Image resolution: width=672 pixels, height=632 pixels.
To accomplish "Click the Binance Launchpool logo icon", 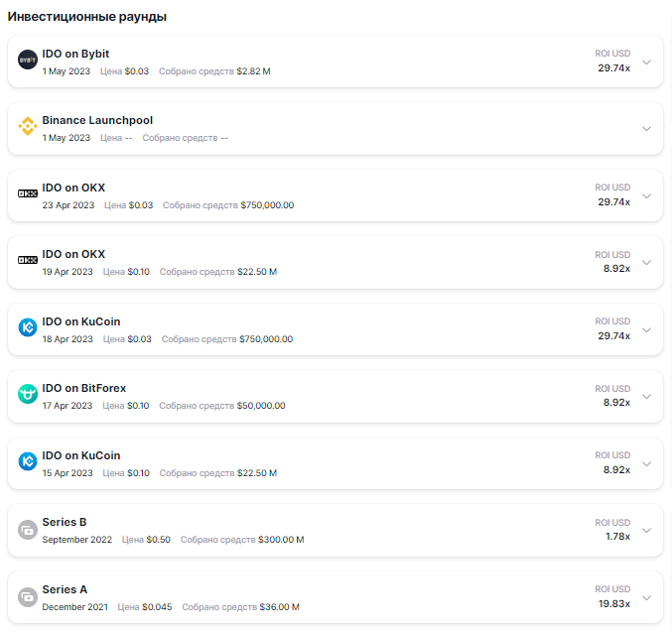I will coord(28,127).
